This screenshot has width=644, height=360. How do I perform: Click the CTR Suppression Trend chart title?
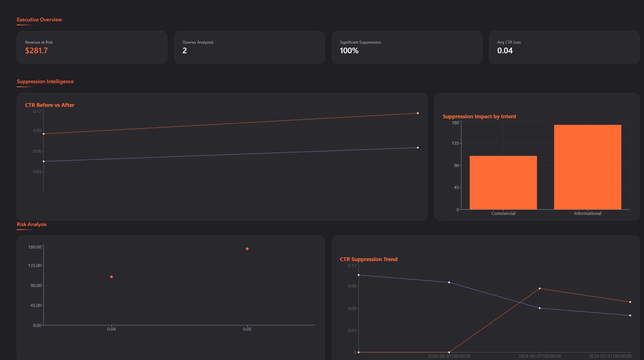coord(369,259)
